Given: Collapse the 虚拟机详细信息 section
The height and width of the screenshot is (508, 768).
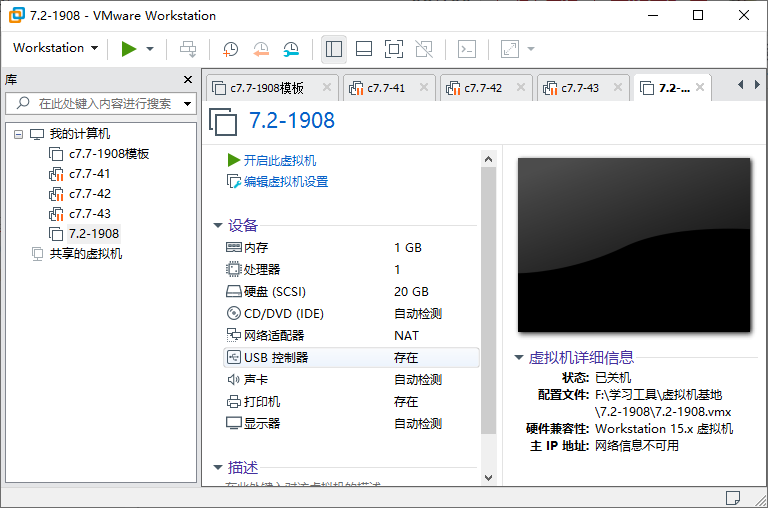Looking at the screenshot, I should (x=519, y=358).
